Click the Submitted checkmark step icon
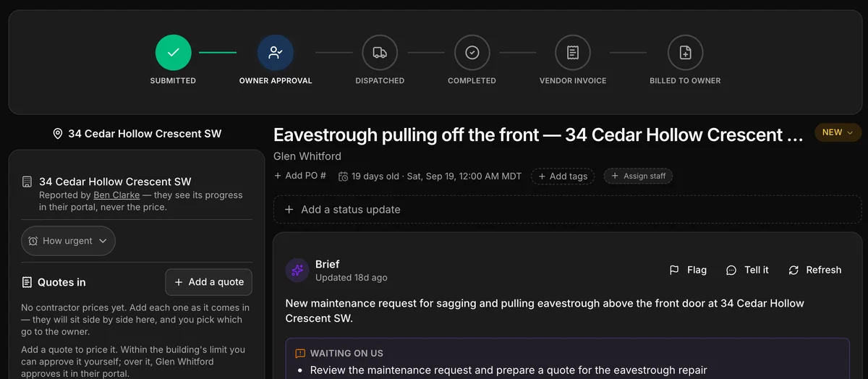The image size is (868, 379). (x=174, y=53)
